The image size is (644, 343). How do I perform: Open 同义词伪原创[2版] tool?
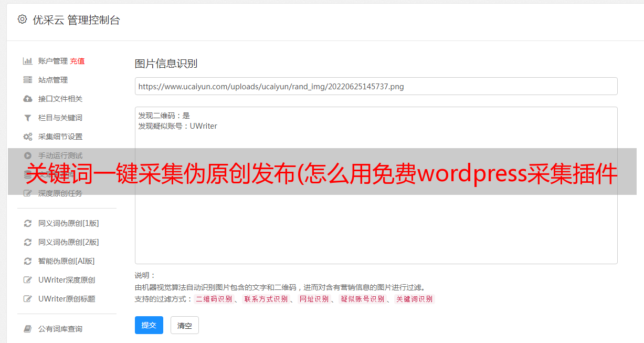coord(69,242)
